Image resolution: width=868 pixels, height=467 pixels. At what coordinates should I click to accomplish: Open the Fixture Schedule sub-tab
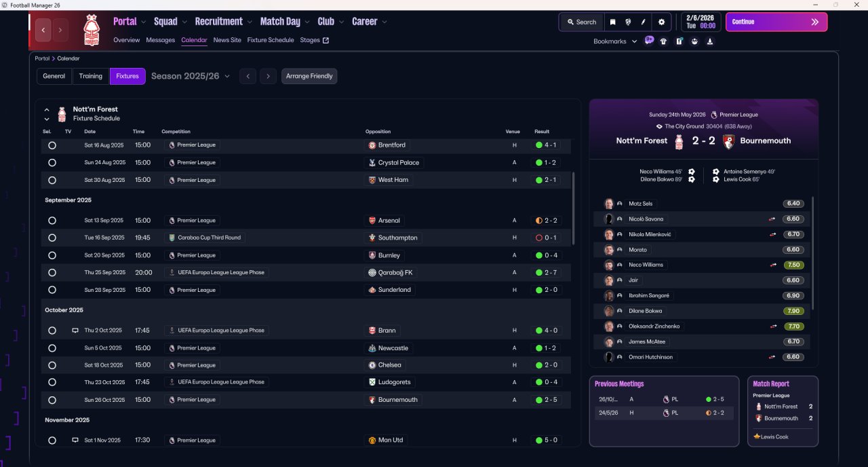[271, 40]
